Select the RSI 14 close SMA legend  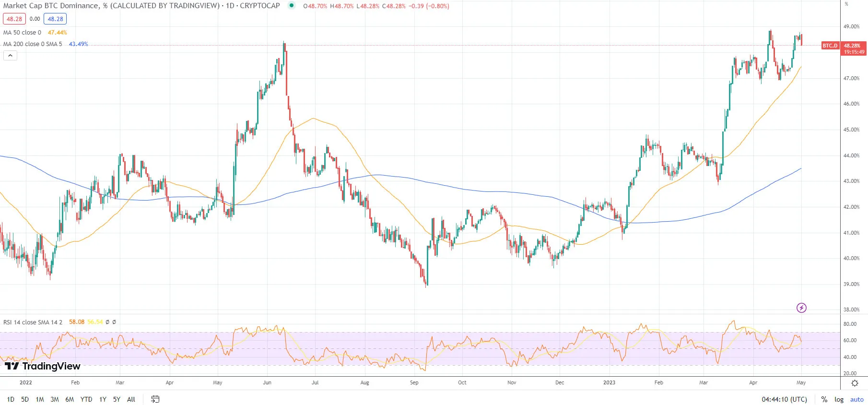(x=33, y=322)
